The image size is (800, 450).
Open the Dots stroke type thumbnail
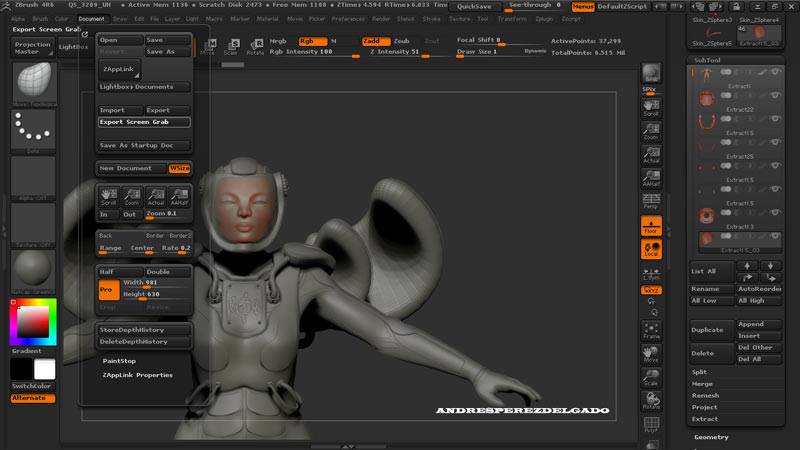point(34,131)
